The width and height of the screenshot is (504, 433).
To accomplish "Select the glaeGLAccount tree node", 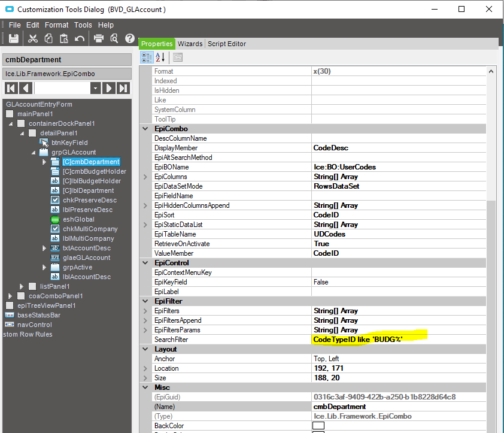I will coord(86,258).
